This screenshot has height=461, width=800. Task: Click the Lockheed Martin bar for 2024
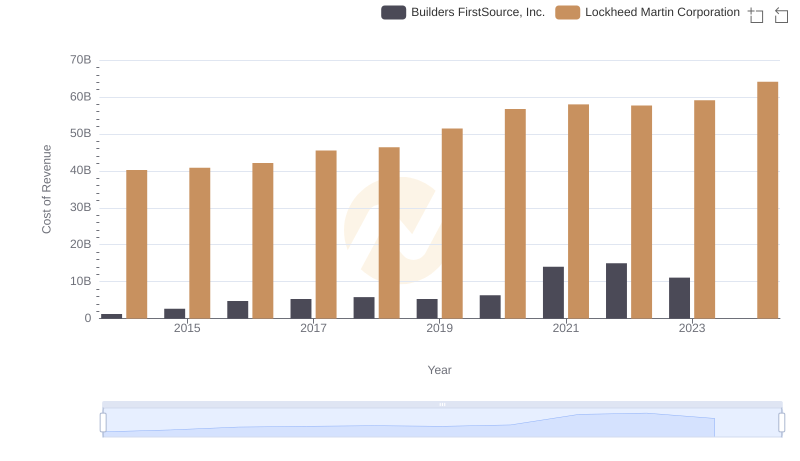click(767, 200)
